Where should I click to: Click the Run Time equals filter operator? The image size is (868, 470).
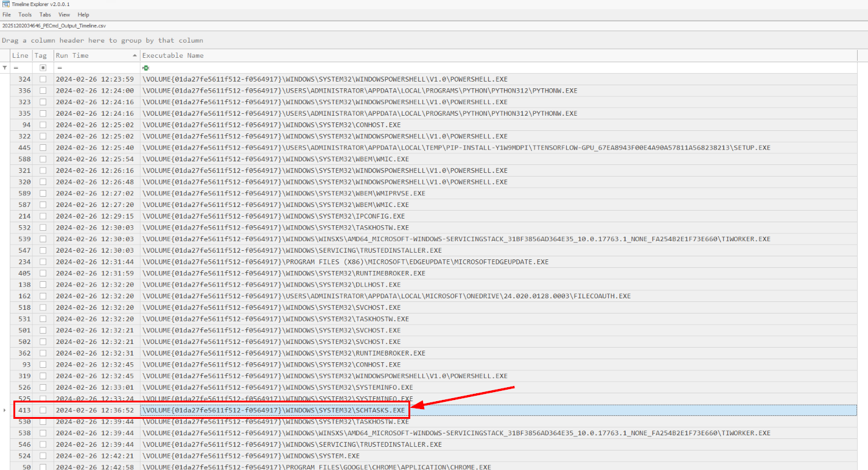tap(59, 68)
